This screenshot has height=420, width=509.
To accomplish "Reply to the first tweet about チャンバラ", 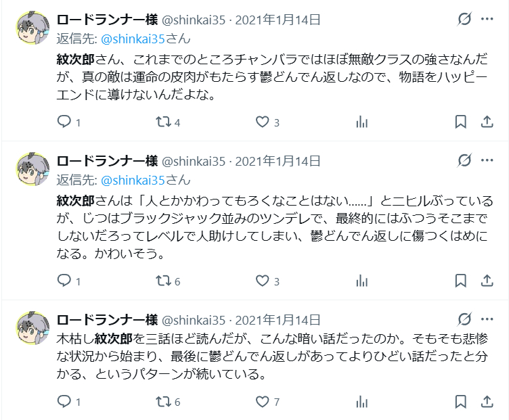I will (x=64, y=122).
